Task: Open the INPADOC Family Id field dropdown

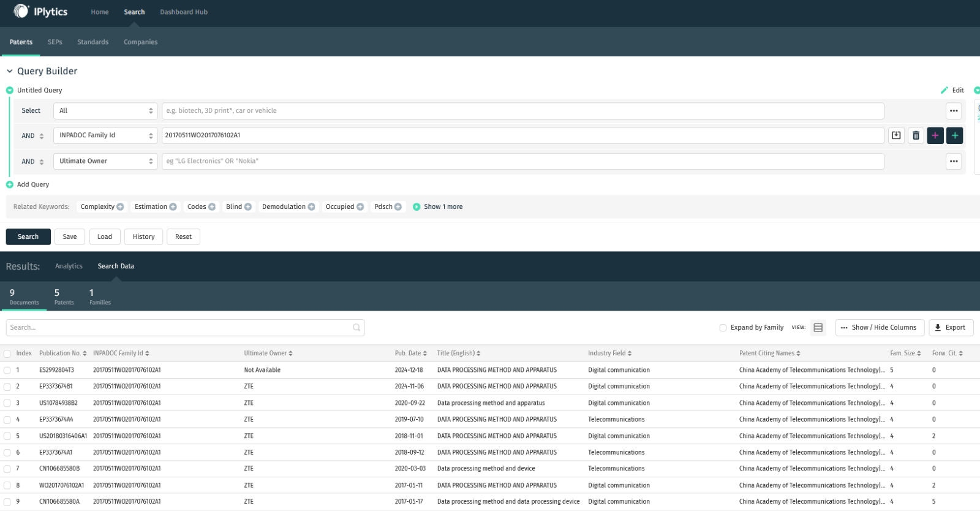Action: coord(105,135)
